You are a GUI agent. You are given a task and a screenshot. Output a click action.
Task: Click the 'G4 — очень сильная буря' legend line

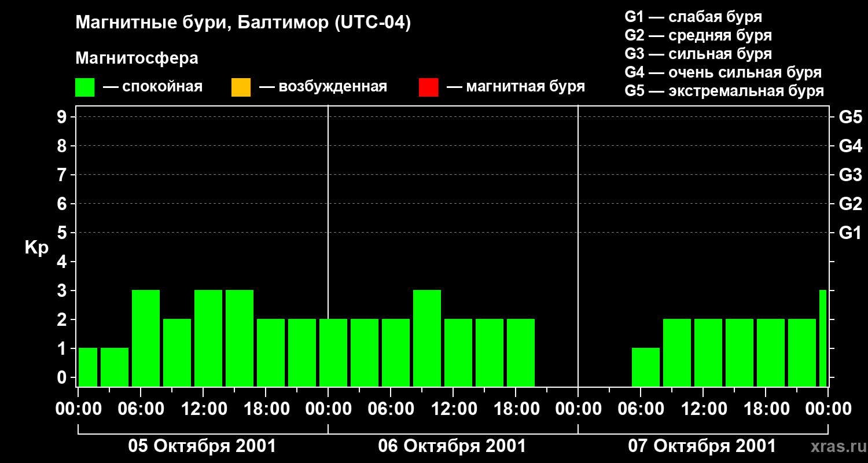tap(723, 72)
